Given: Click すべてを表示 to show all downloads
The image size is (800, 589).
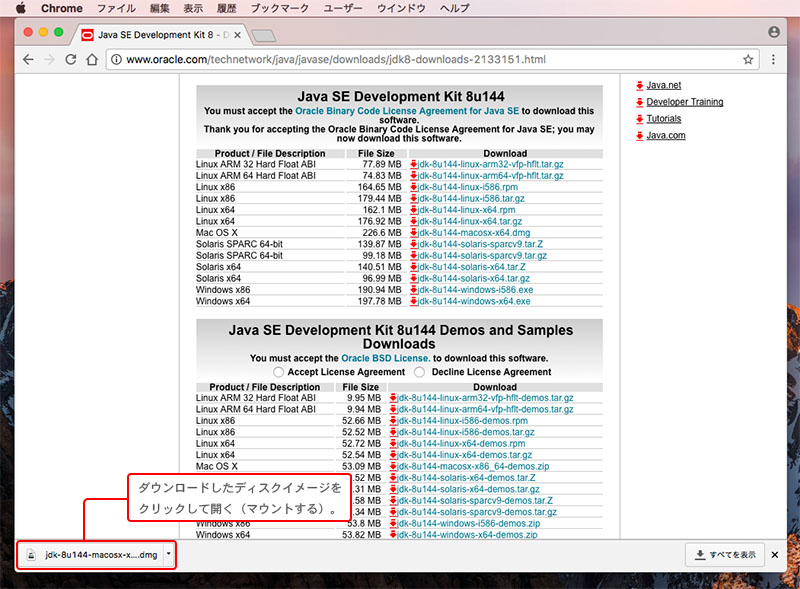Looking at the screenshot, I should tap(725, 555).
